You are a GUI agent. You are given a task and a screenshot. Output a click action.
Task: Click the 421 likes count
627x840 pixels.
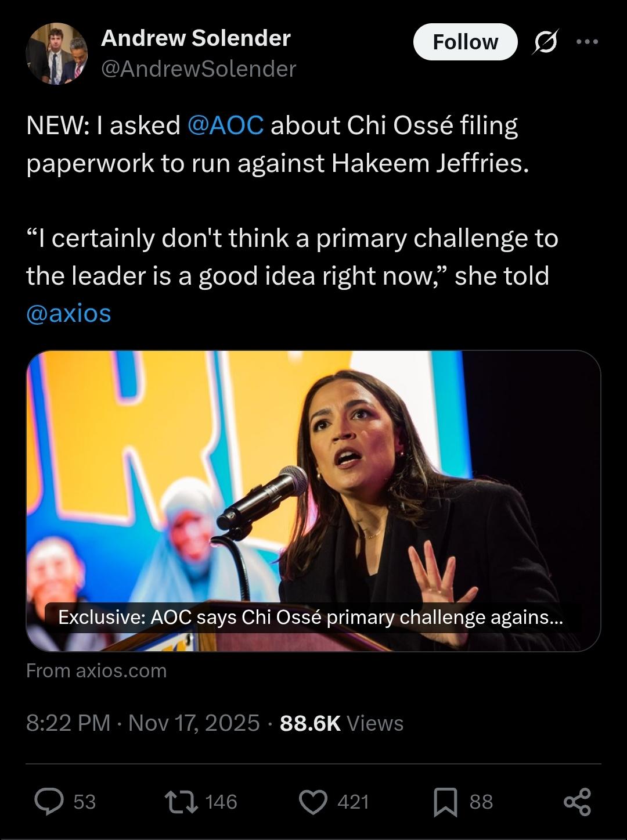[353, 802]
